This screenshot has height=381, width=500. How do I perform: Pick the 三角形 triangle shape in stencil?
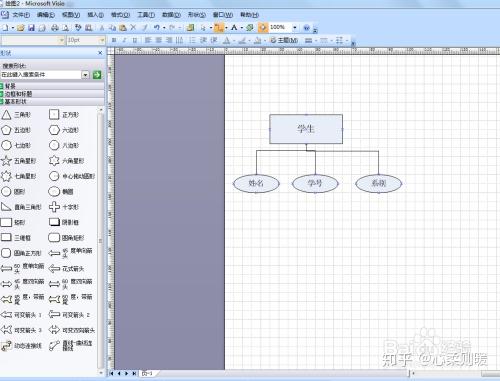coord(16,115)
